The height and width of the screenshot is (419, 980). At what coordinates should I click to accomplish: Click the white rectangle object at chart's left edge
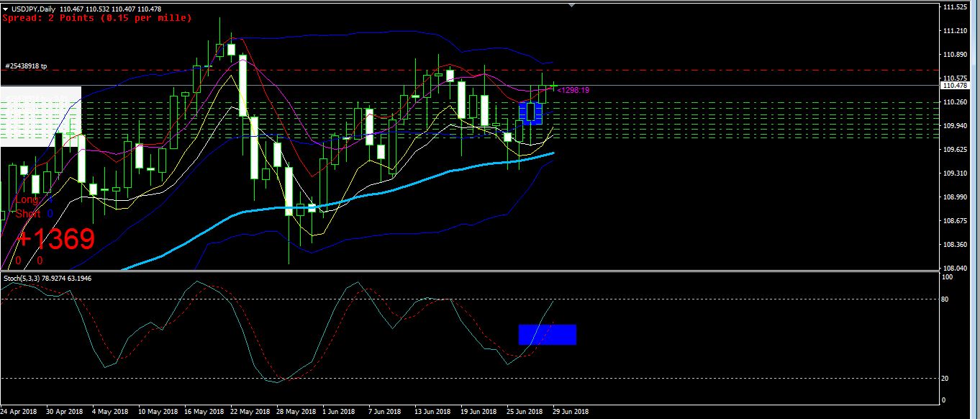pos(40,117)
